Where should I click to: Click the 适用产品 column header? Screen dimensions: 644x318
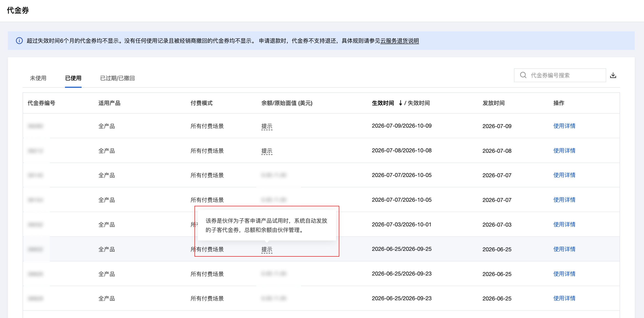109,103
